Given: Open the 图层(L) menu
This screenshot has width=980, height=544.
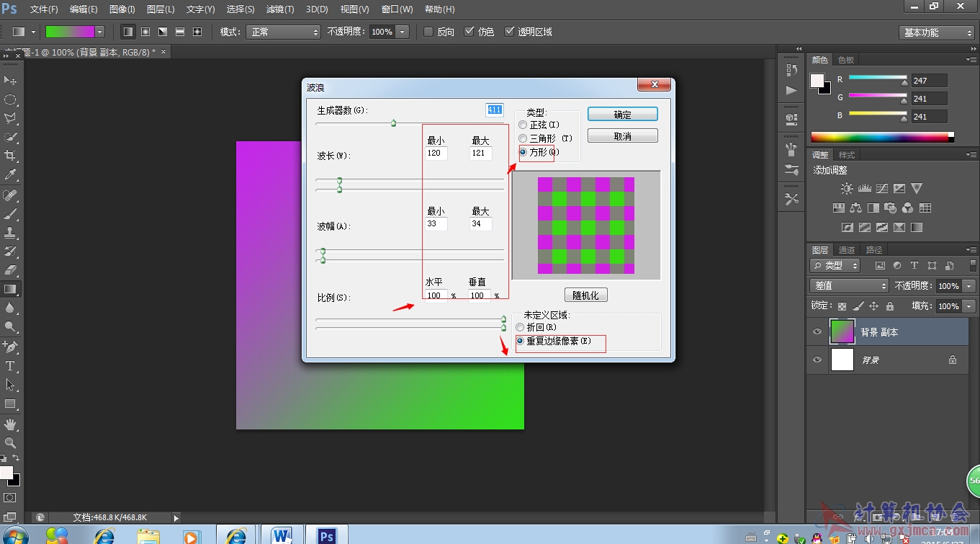Looking at the screenshot, I should coord(161,9).
